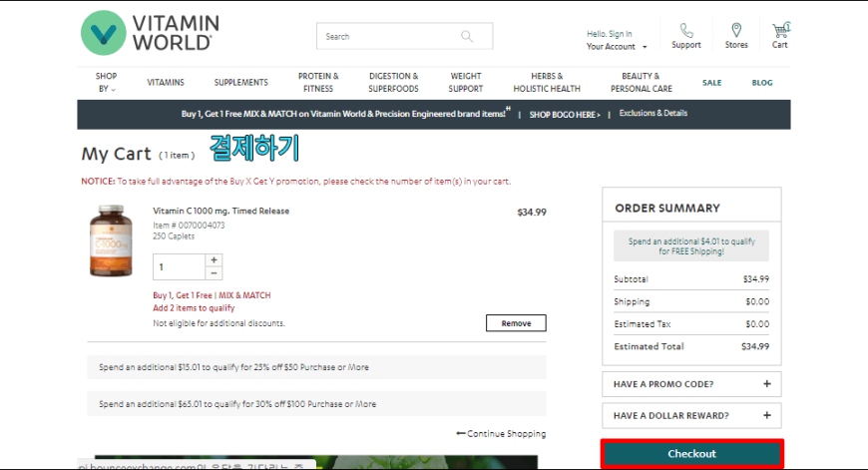This screenshot has height=470, width=868.
Task: Open the Herbs & Holistic Health menu
Action: pyautogui.click(x=547, y=82)
